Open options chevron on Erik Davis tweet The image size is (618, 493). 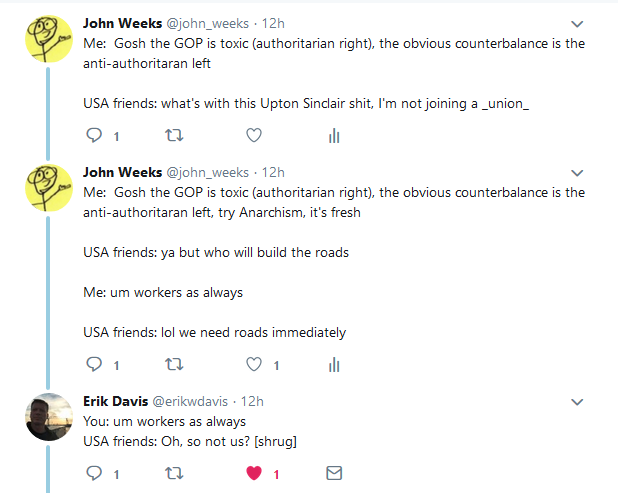577,402
